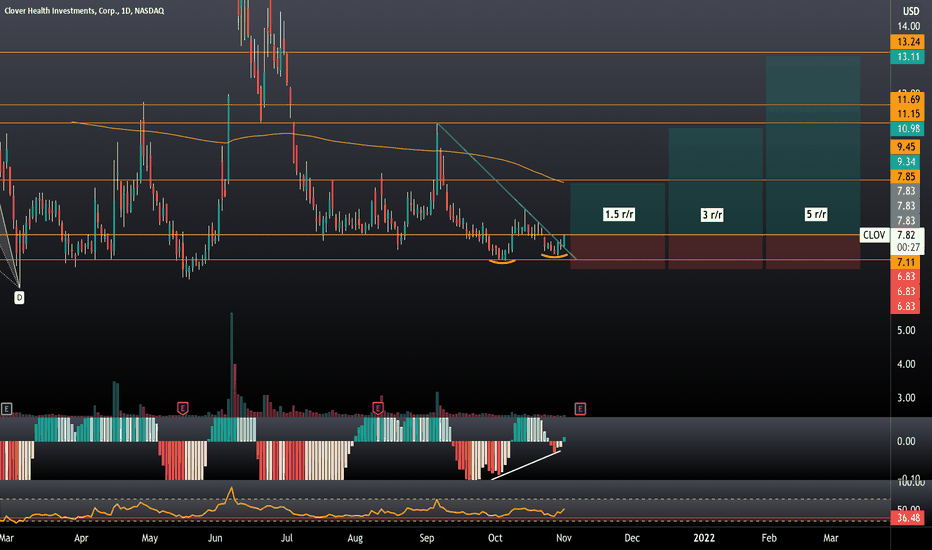Click the 3.00 axis price
Viewport: 932px width, 550px height.
[906, 398]
